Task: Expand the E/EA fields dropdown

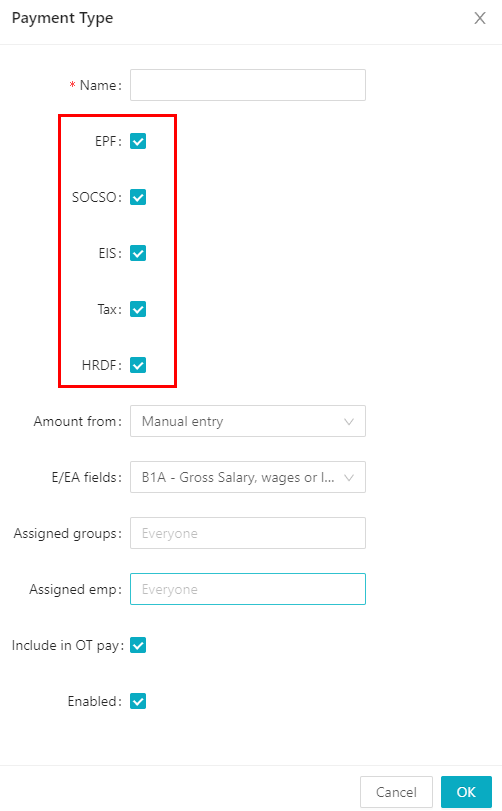Action: point(248,477)
